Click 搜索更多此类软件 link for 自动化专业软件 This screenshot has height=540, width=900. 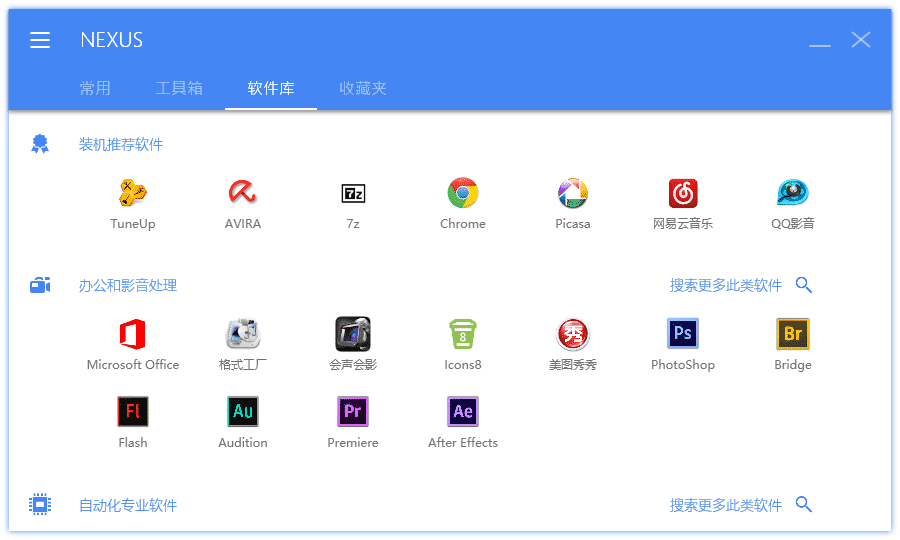pos(726,505)
